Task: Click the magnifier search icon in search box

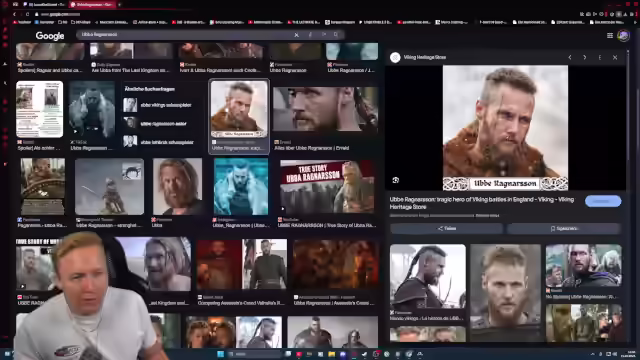Action: pos(336,35)
